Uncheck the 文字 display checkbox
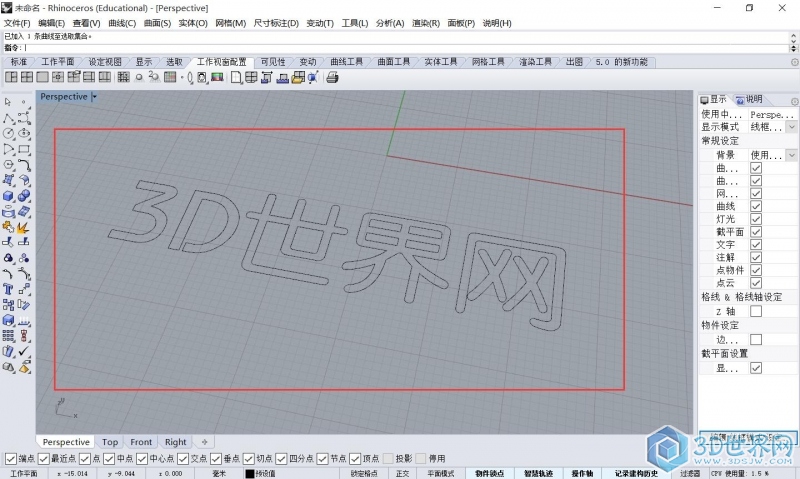The width and height of the screenshot is (800, 479). click(756, 244)
